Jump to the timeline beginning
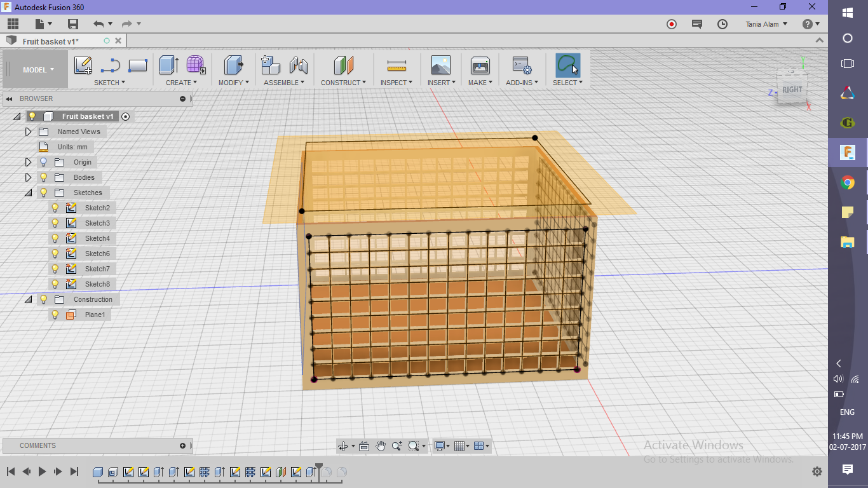Screen dimensions: 868x488 [11, 471]
